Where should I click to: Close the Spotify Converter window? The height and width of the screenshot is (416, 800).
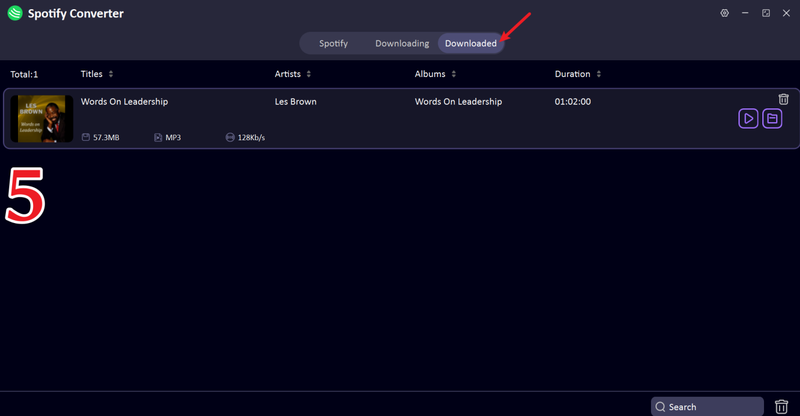[x=786, y=13]
